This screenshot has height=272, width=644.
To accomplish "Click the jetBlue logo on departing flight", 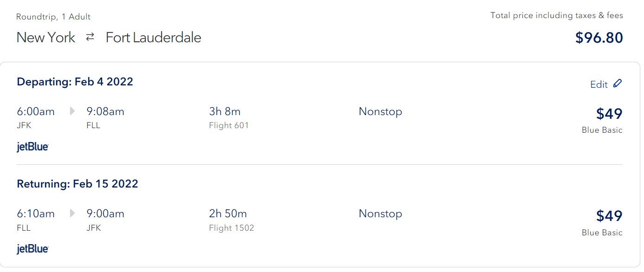I will pyautogui.click(x=32, y=146).
